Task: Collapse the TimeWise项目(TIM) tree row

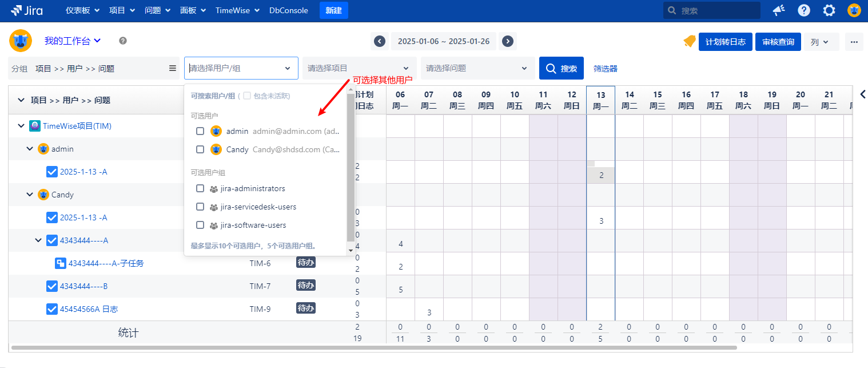Action: pyautogui.click(x=21, y=126)
